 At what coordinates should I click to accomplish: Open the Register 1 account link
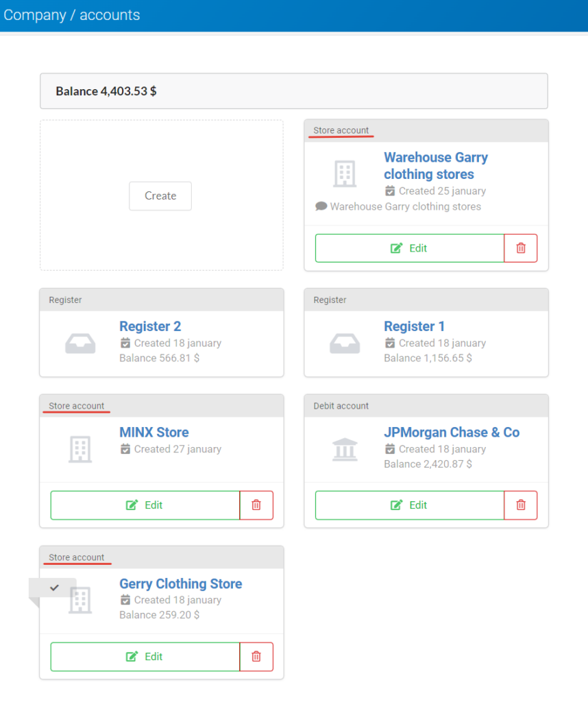(x=414, y=326)
